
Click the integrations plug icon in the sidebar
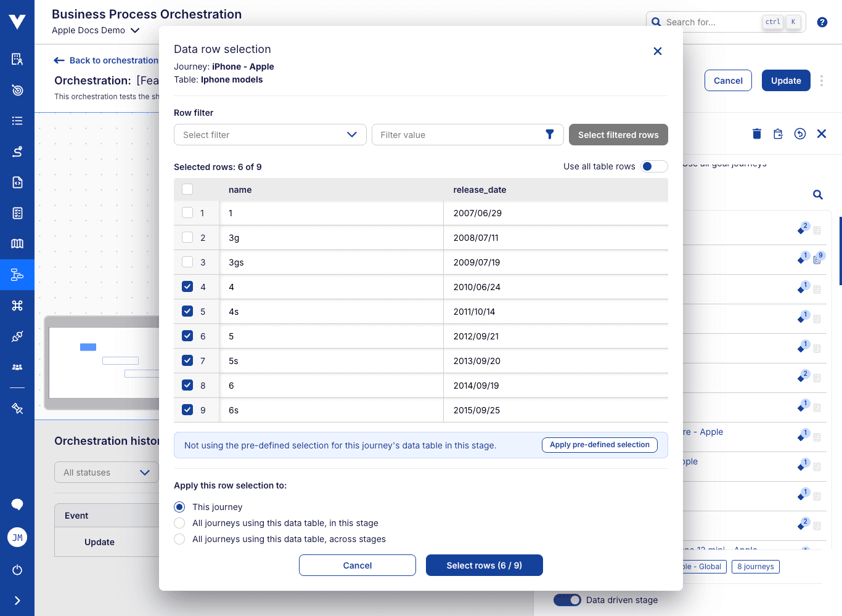17,336
